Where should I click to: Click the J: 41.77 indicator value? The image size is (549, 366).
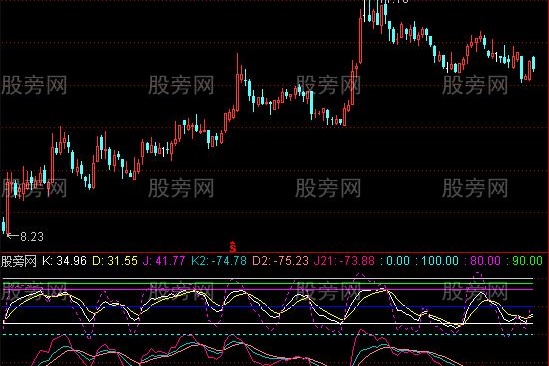pyautogui.click(x=164, y=261)
